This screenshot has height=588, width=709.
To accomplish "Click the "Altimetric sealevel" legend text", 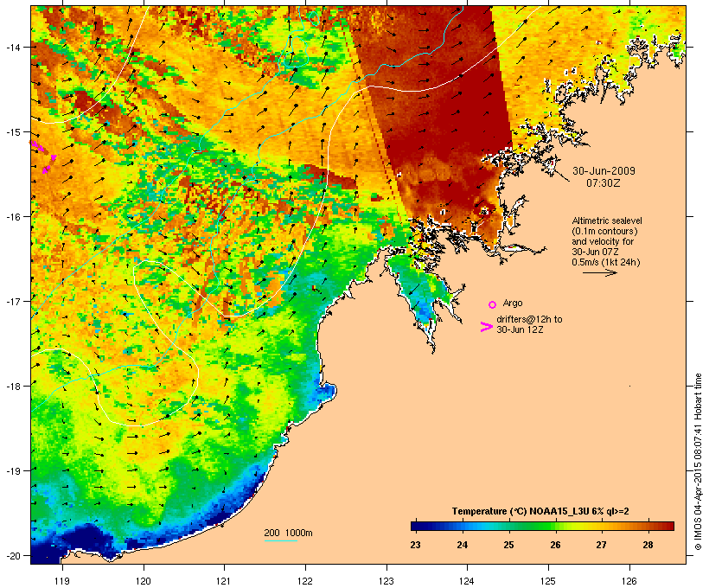I will tap(607, 220).
